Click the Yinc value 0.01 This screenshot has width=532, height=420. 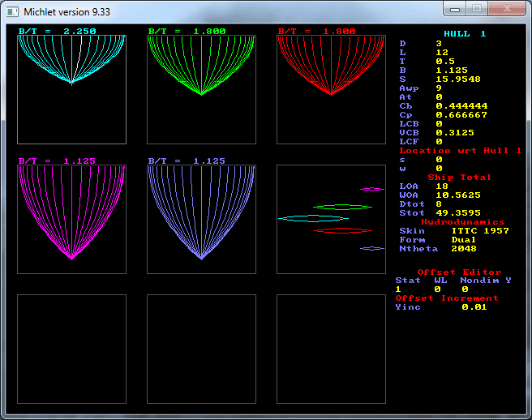(x=474, y=307)
